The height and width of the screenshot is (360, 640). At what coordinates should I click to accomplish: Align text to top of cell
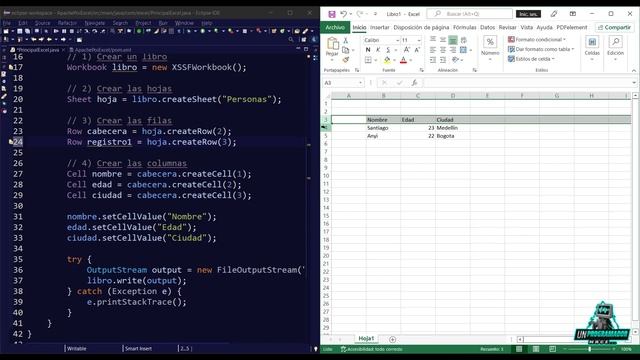433,40
